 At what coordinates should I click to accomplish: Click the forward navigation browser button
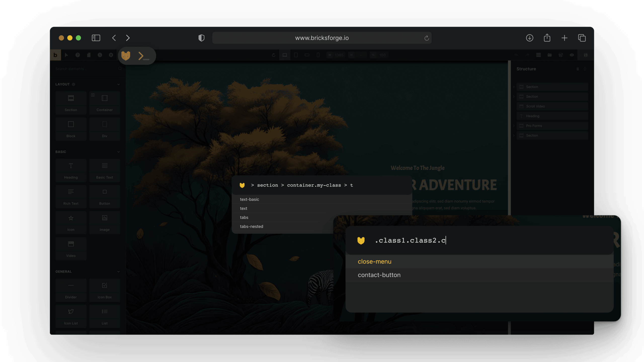pyautogui.click(x=127, y=37)
